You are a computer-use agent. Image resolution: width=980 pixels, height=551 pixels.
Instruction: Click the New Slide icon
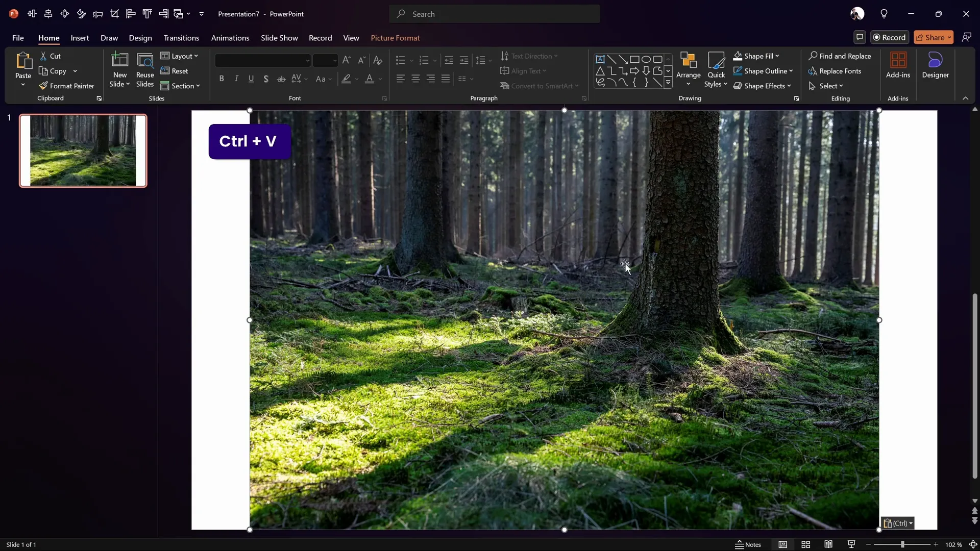120,60
